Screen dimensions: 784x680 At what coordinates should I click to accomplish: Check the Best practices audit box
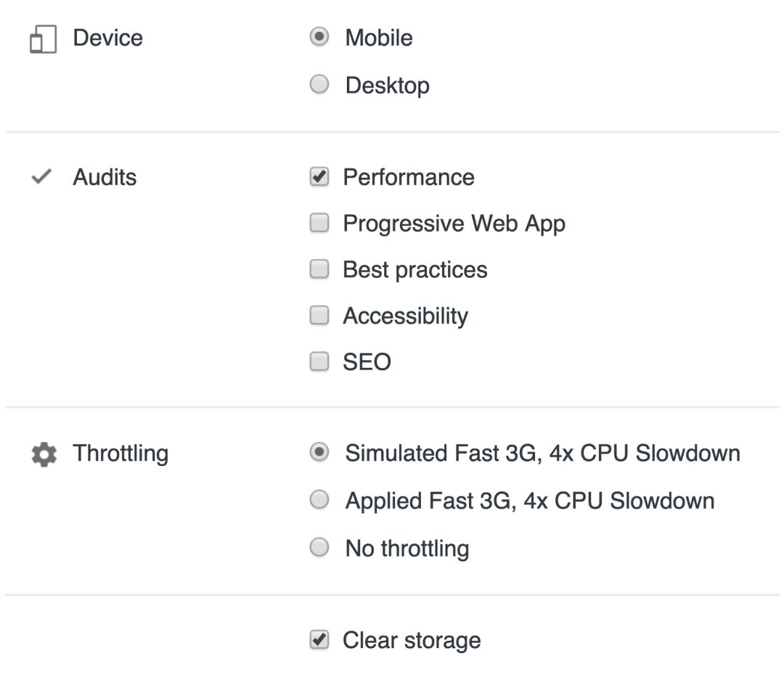319,270
